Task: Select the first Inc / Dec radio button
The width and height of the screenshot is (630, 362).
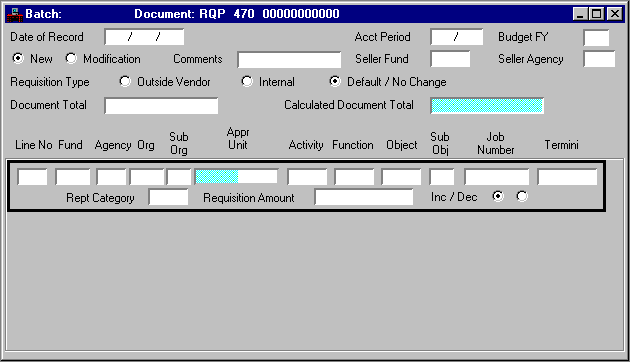Action: click(498, 196)
